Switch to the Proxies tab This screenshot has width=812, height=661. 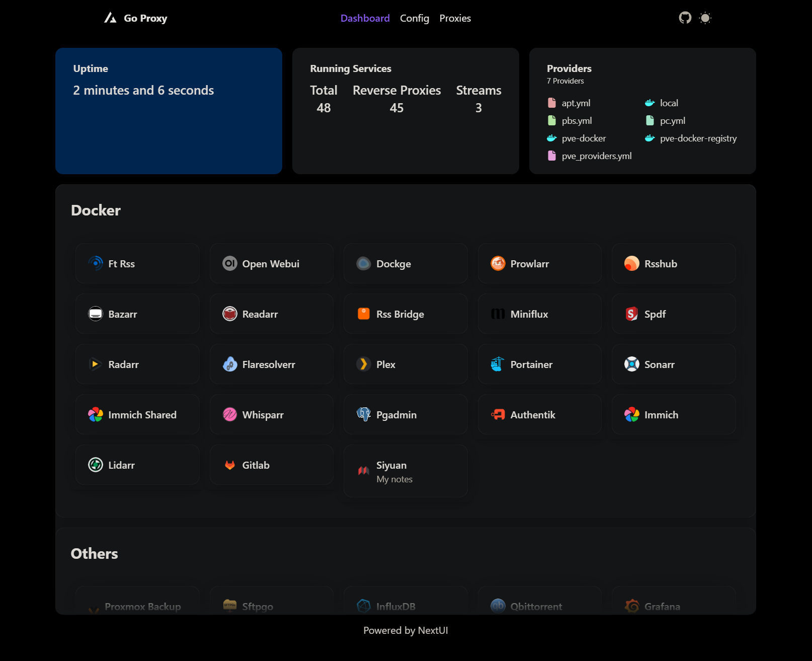click(455, 18)
